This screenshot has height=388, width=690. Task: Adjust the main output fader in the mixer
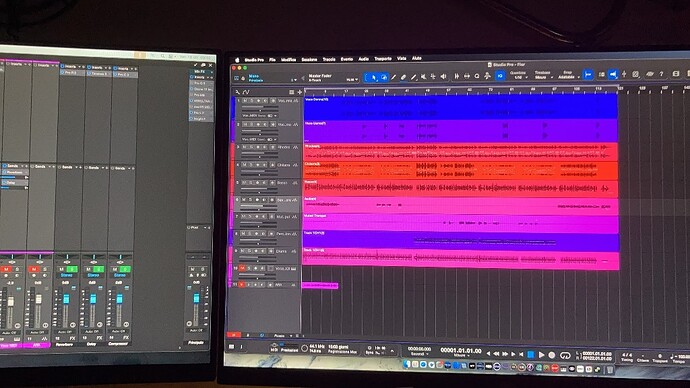(x=196, y=299)
